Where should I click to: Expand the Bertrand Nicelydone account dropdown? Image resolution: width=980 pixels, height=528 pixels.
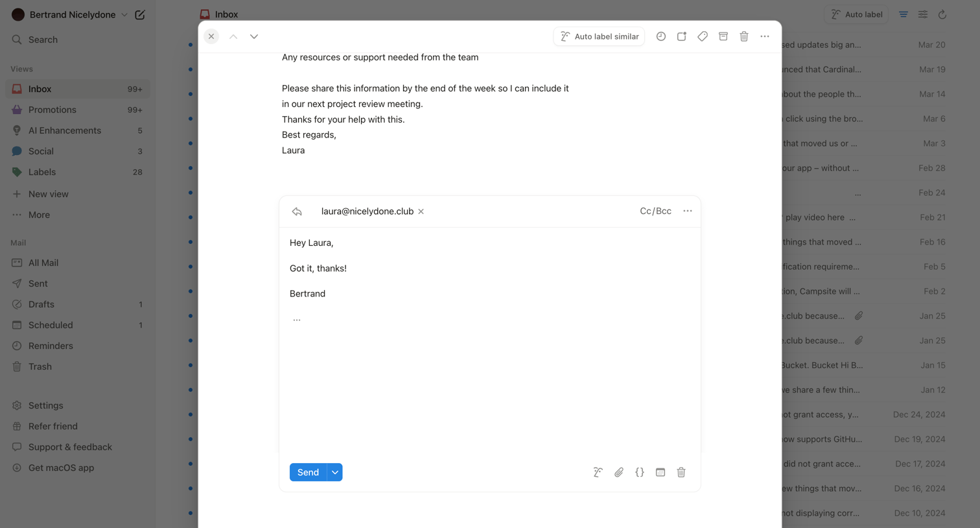tap(124, 15)
